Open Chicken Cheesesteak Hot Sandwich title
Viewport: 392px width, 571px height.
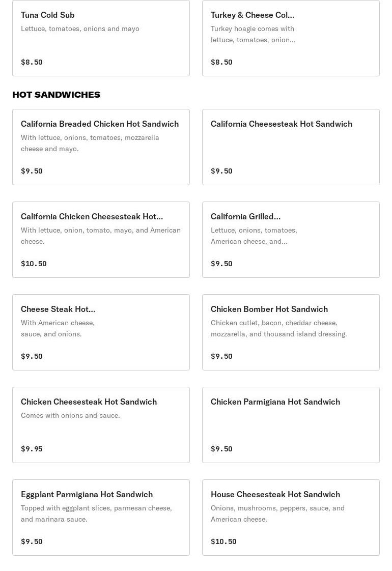89,402
